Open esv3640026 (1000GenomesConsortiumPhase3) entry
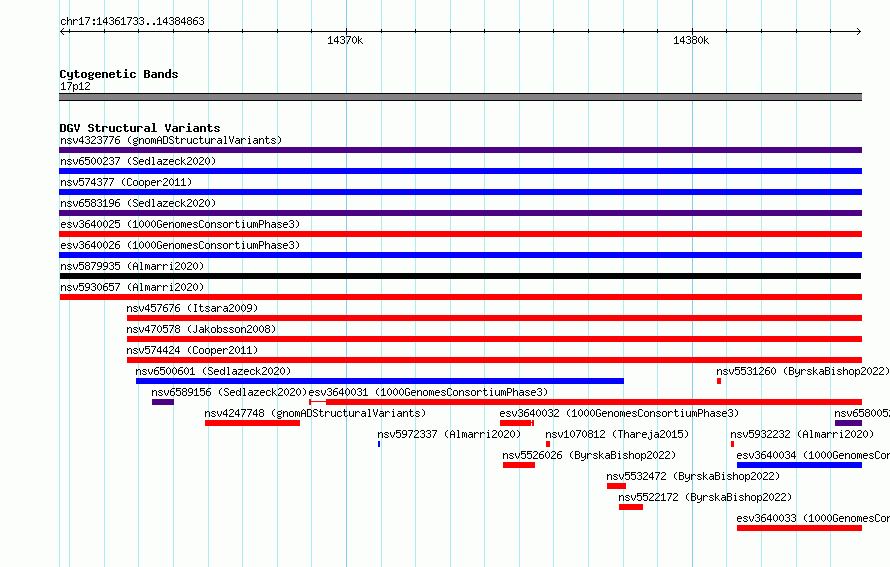This screenshot has height=567, width=890. 180,245
